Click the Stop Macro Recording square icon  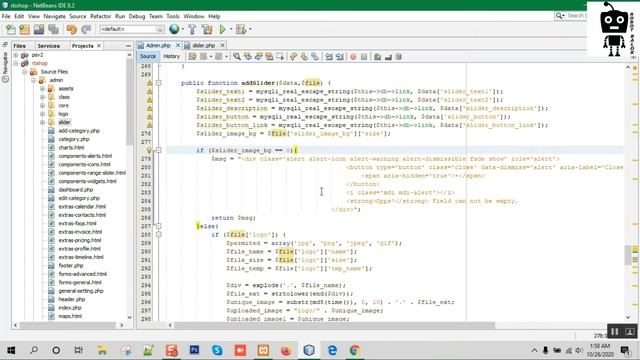pos(364,57)
